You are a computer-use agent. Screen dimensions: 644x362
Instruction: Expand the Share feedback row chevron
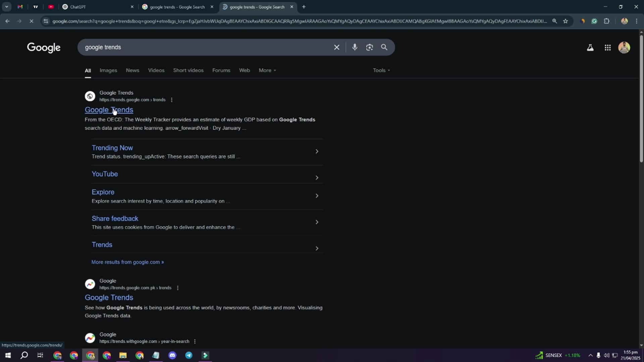tap(317, 222)
